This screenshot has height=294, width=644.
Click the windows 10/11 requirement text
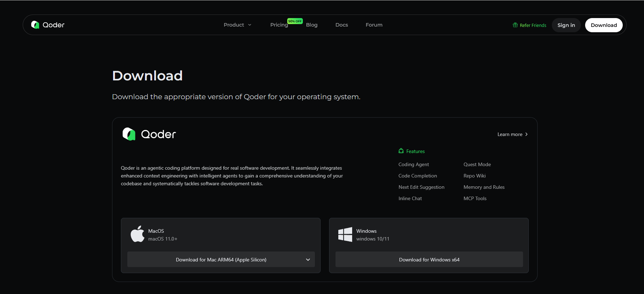tap(373, 239)
